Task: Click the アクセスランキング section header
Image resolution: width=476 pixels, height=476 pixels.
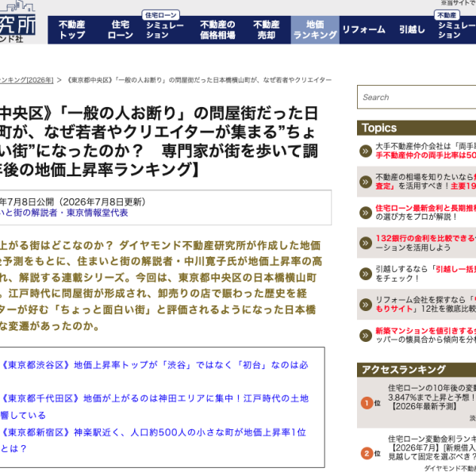Action: (x=416, y=370)
